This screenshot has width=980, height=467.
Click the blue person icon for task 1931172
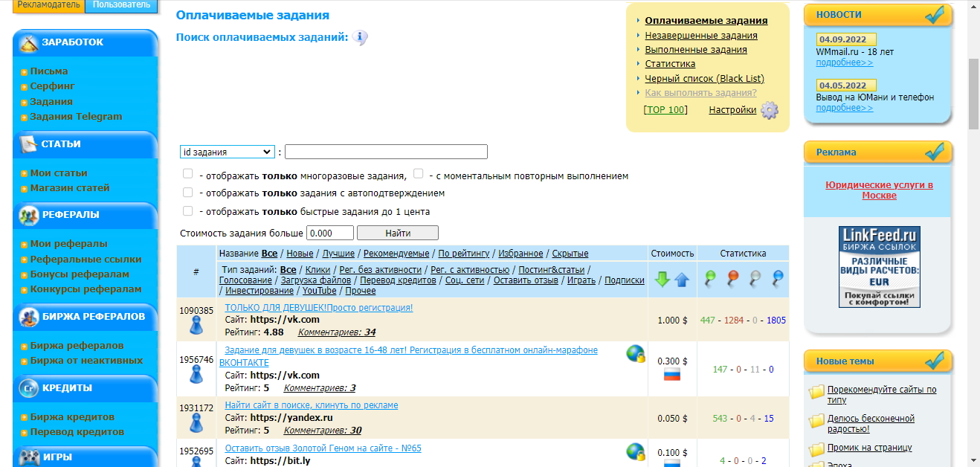[196, 422]
